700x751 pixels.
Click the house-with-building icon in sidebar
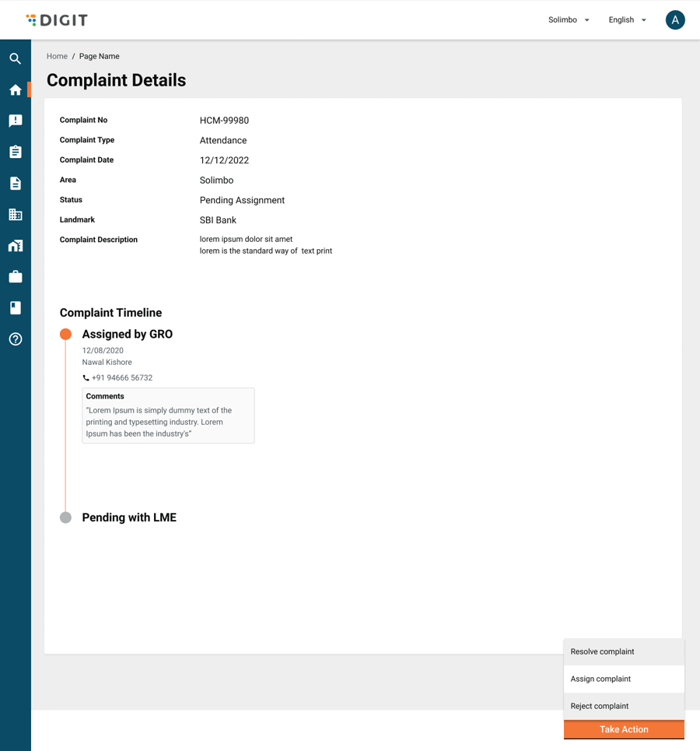(16, 246)
